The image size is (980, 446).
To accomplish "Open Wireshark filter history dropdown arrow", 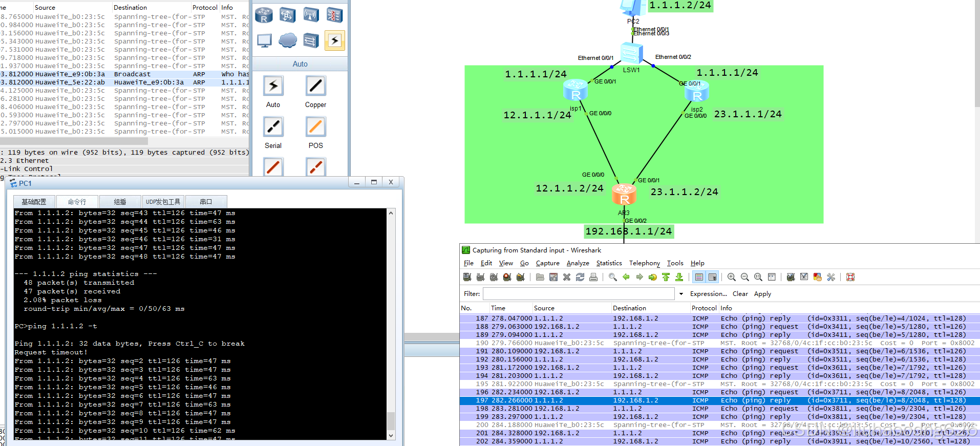I will pos(681,294).
